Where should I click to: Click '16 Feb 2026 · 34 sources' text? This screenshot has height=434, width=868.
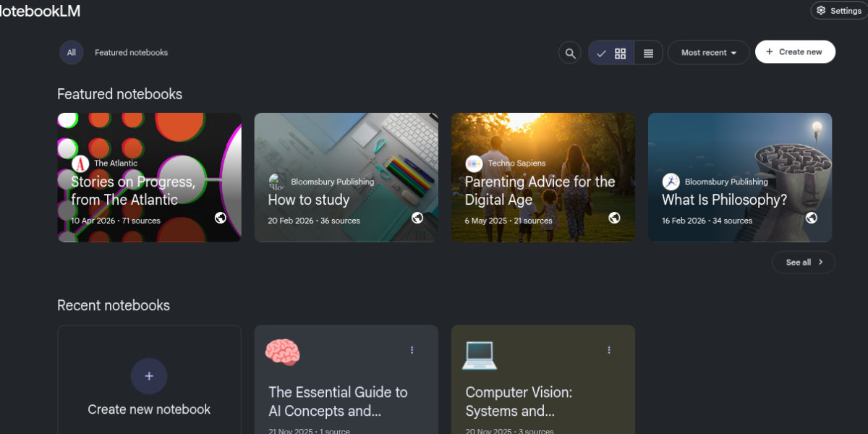[707, 221]
